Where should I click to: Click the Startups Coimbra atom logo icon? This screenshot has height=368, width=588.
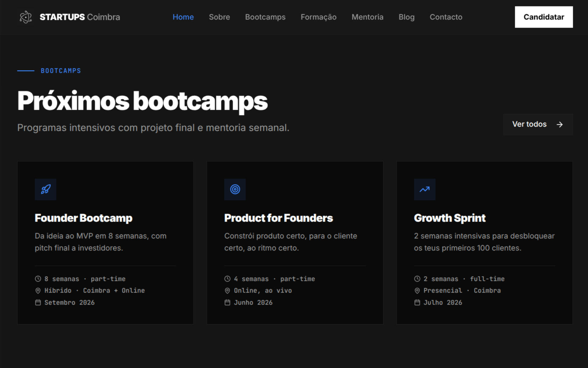pos(26,17)
